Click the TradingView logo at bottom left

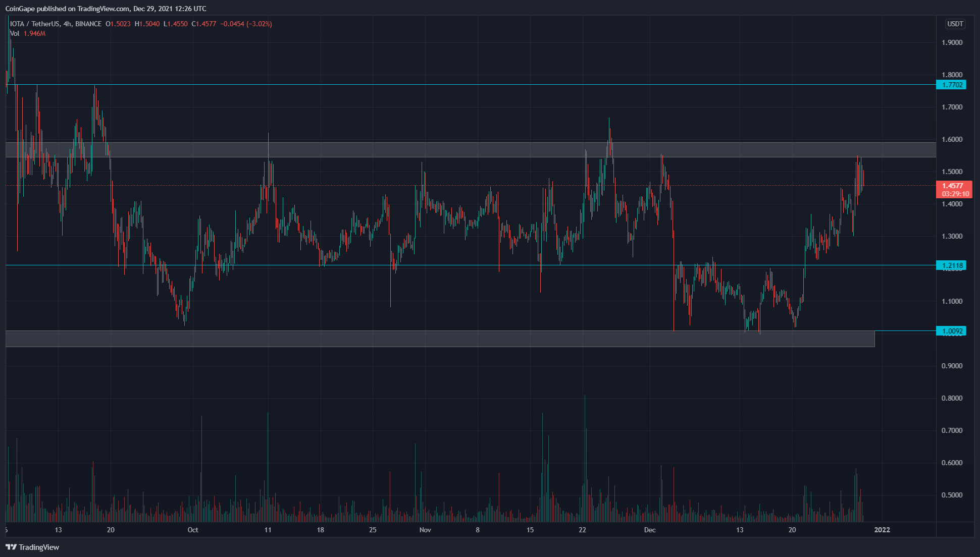tap(32, 547)
